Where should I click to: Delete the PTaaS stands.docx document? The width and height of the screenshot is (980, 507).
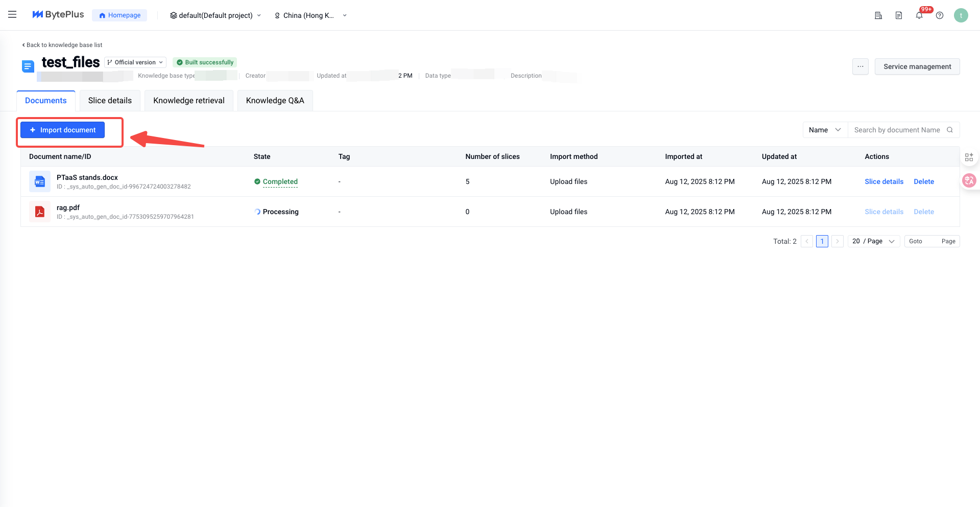pyautogui.click(x=923, y=181)
